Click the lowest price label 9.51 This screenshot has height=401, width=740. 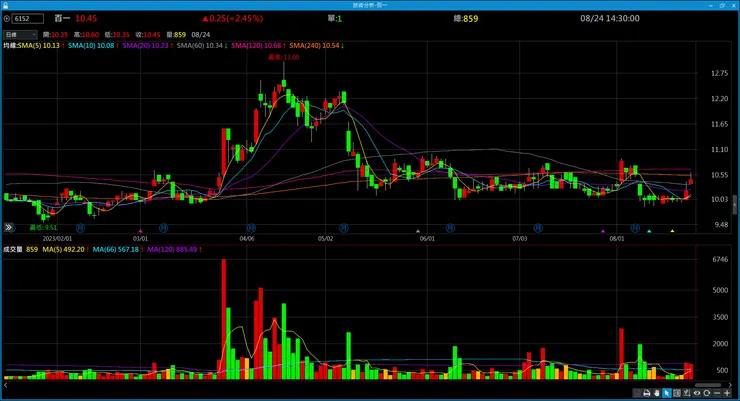[x=43, y=227]
